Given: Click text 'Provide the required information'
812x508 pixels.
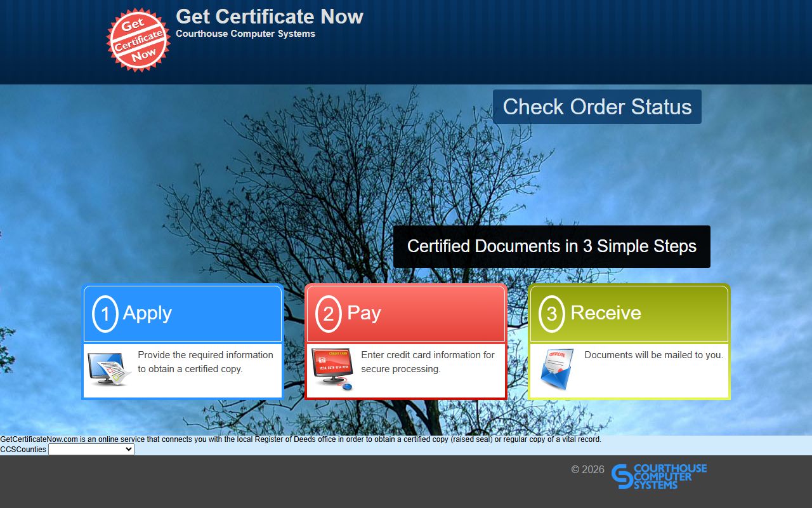Looking at the screenshot, I should [x=206, y=355].
